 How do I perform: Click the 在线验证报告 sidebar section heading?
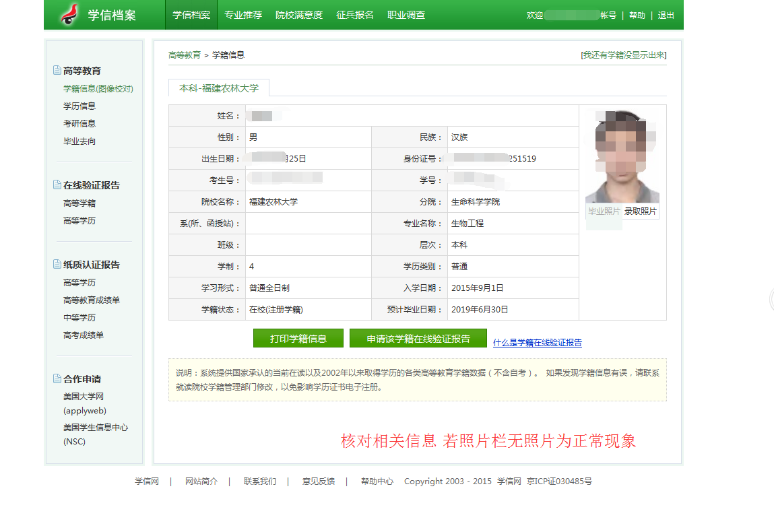click(x=92, y=185)
